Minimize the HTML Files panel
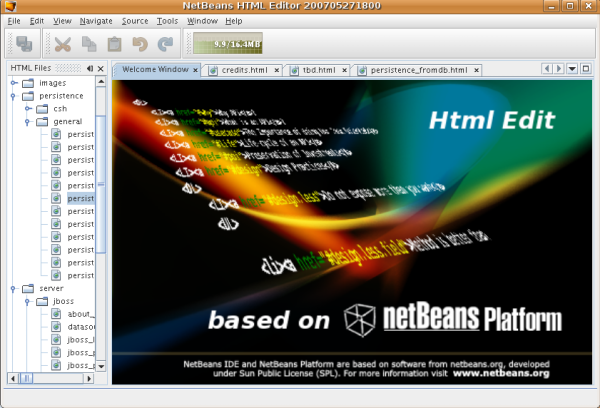Screen dimensions: 600x408 click(x=90, y=69)
